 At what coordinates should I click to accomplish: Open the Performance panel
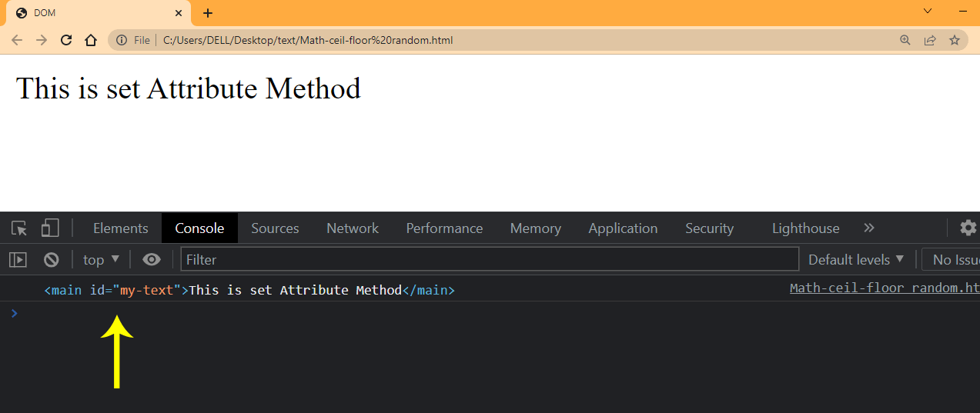(x=444, y=228)
